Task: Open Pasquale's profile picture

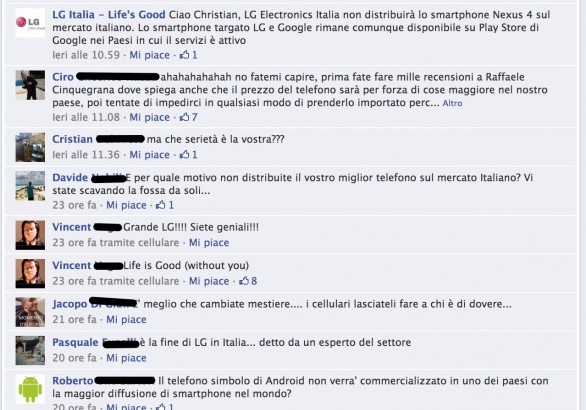Action: tap(30, 351)
